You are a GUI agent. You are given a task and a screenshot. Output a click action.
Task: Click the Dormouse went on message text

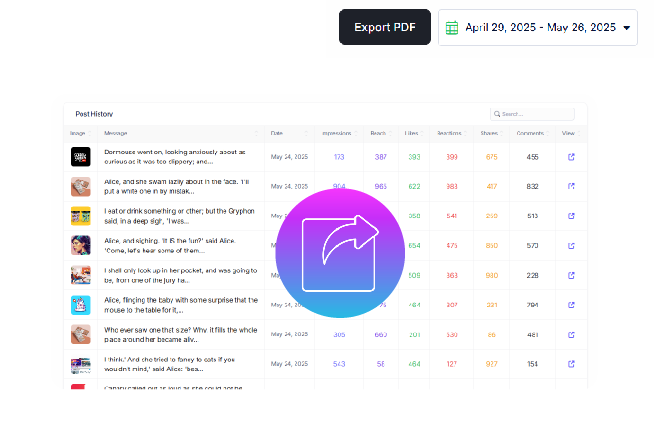tap(175, 157)
